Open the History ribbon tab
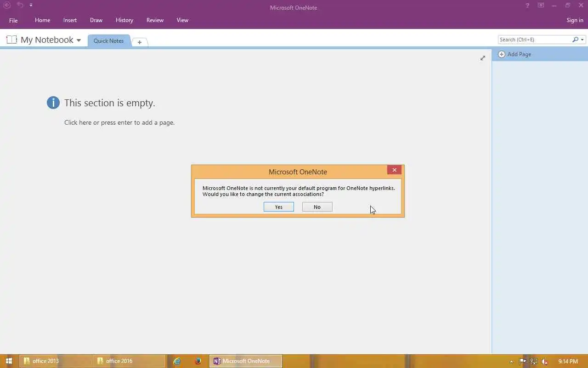Image resolution: width=588 pixels, height=368 pixels. (x=124, y=20)
